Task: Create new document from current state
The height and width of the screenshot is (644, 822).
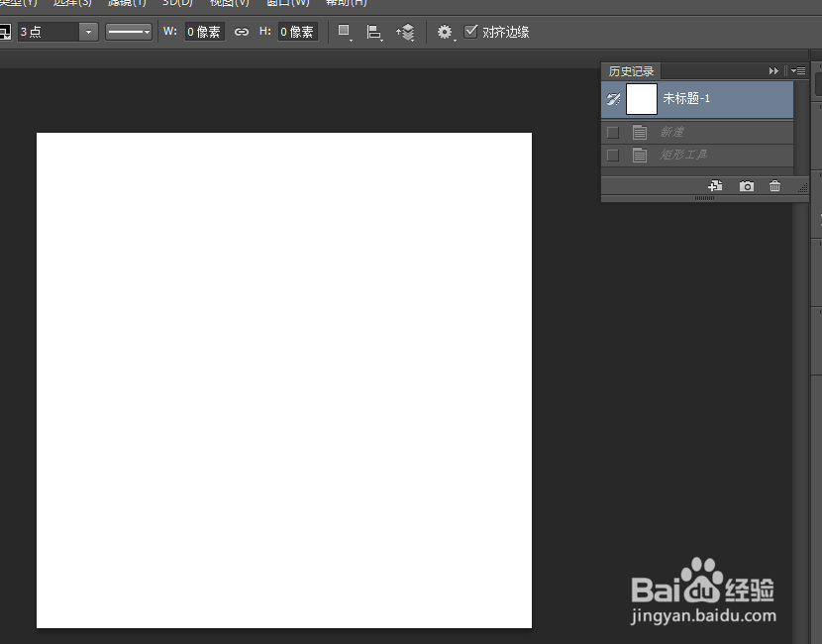Action: [715, 185]
